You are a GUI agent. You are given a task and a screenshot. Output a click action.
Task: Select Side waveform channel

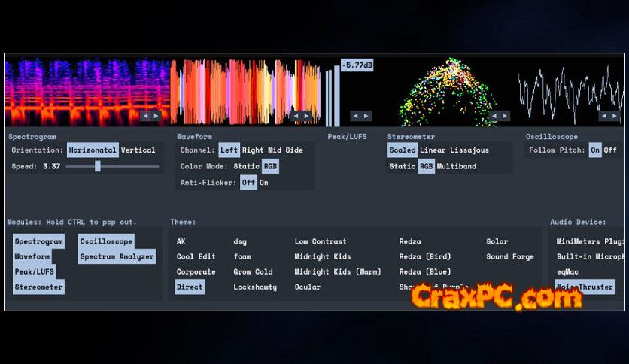pos(294,150)
